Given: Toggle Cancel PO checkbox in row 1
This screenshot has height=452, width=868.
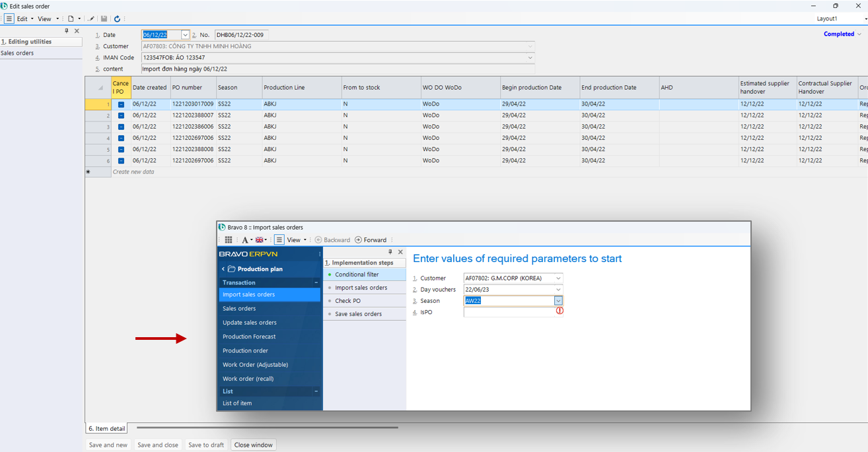Looking at the screenshot, I should (121, 104).
